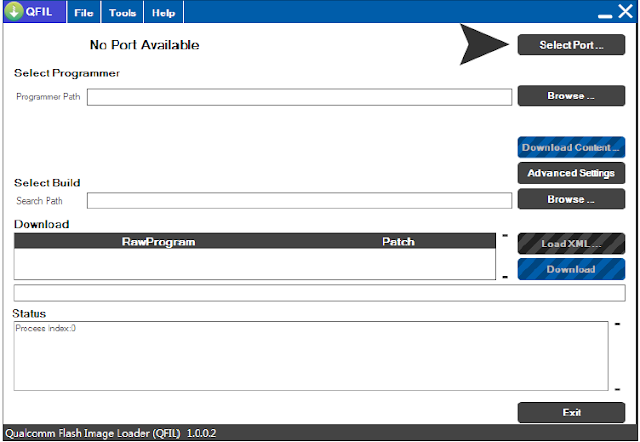Select the Patch column header

(x=398, y=242)
